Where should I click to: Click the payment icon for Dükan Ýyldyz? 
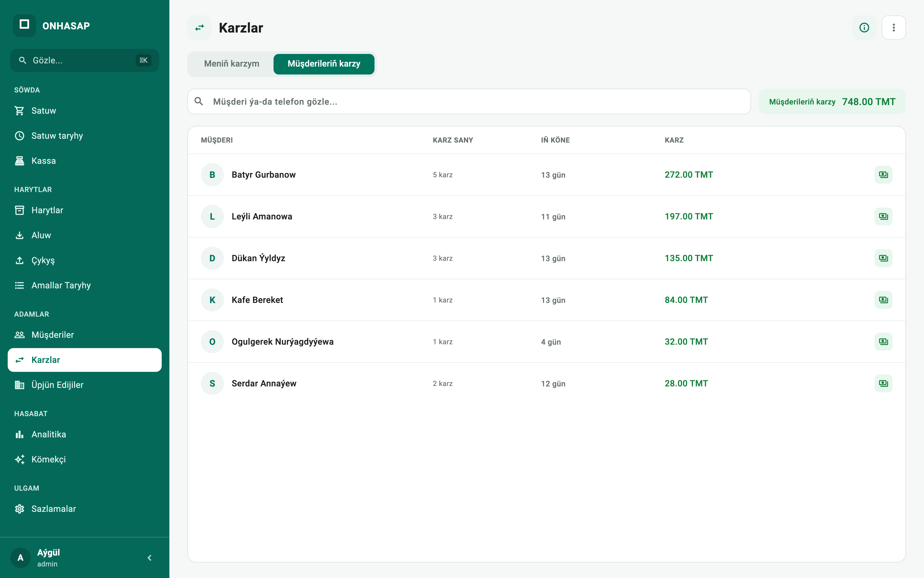tap(883, 258)
